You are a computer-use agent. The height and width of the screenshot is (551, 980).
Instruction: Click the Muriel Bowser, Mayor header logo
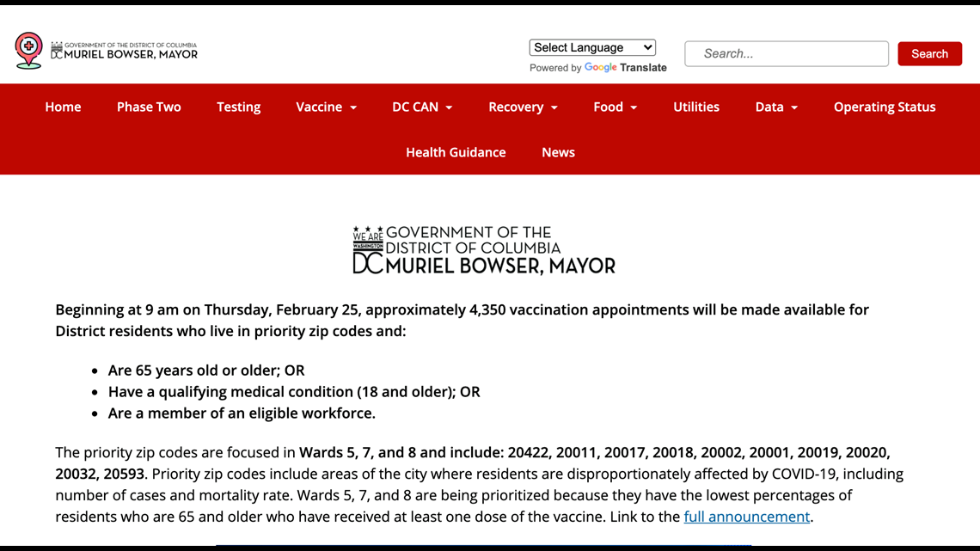(124, 51)
